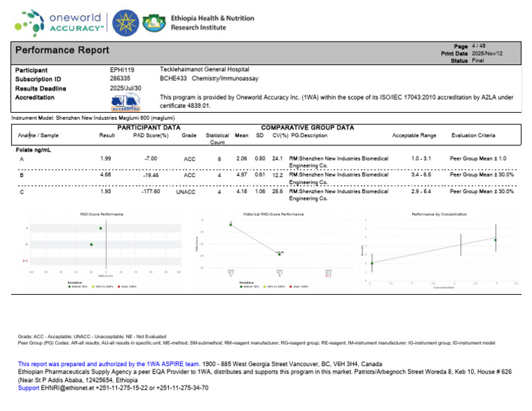Select the Historical PAD-Score Performance chart
Screen dimensions: 532x411
274,250
